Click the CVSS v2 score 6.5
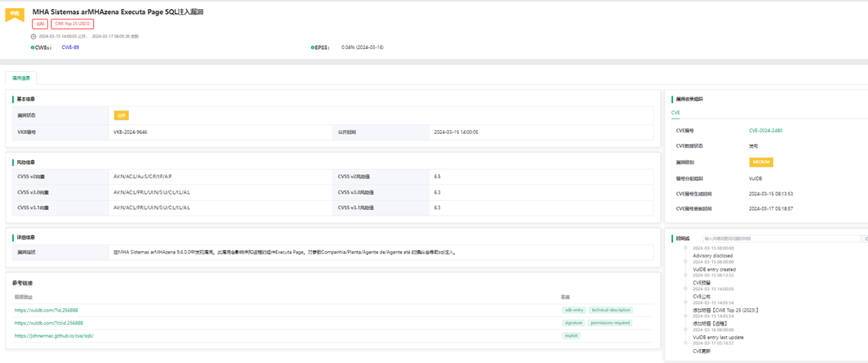This screenshot has height=363, width=868. click(438, 177)
